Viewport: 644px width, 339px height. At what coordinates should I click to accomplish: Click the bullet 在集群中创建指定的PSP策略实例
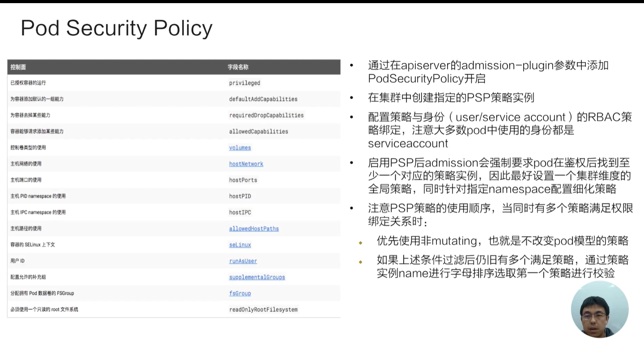tap(451, 97)
